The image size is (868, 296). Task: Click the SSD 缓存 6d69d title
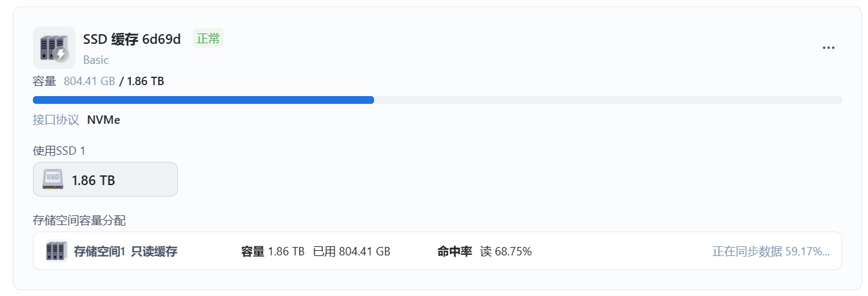point(132,39)
